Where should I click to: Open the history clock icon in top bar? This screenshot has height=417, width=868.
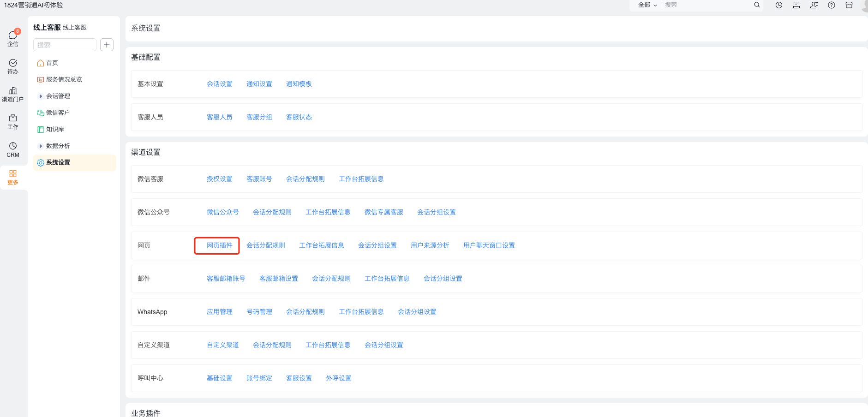[778, 5]
